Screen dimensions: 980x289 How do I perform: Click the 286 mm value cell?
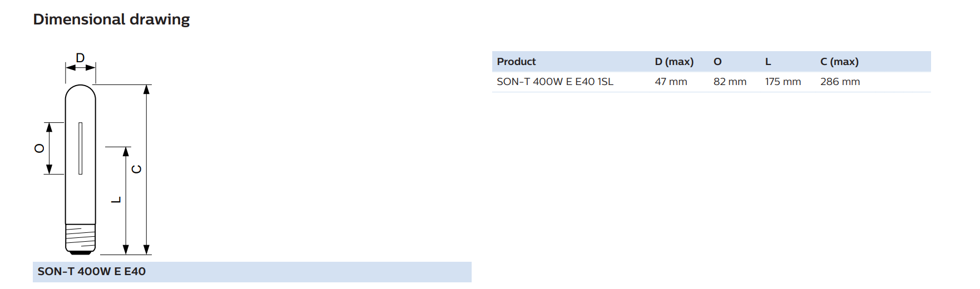pos(840,82)
